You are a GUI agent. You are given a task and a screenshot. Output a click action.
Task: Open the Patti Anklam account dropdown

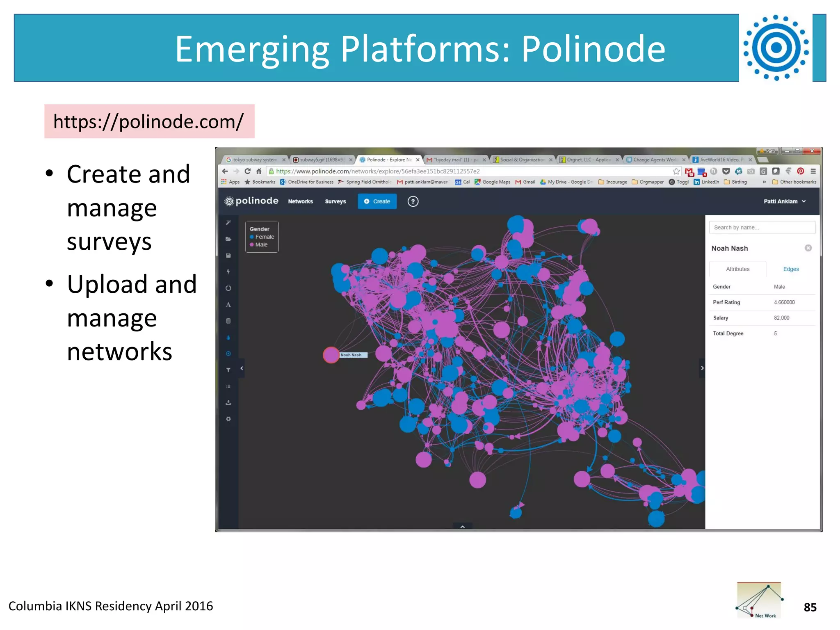tap(785, 201)
